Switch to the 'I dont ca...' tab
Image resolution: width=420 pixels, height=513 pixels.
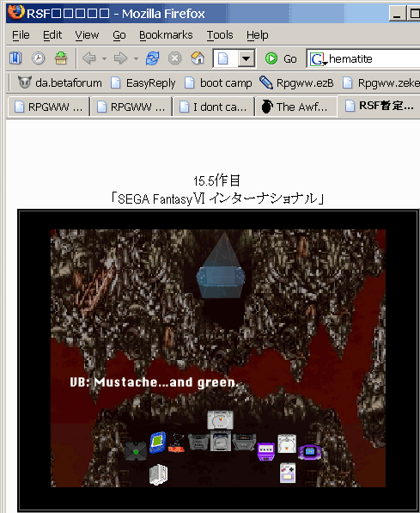213,107
